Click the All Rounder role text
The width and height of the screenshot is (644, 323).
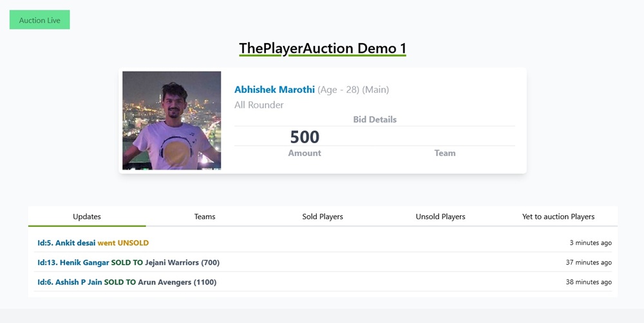tap(259, 105)
